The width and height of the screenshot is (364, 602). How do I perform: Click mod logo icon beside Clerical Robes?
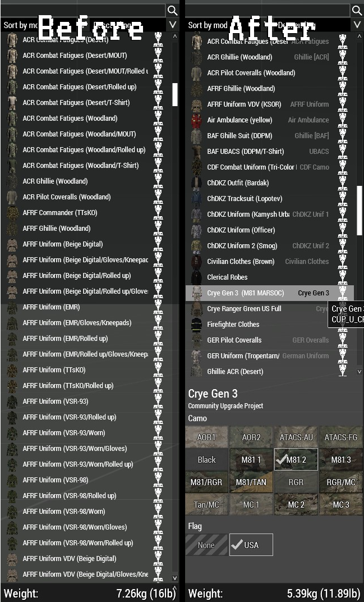(x=343, y=277)
